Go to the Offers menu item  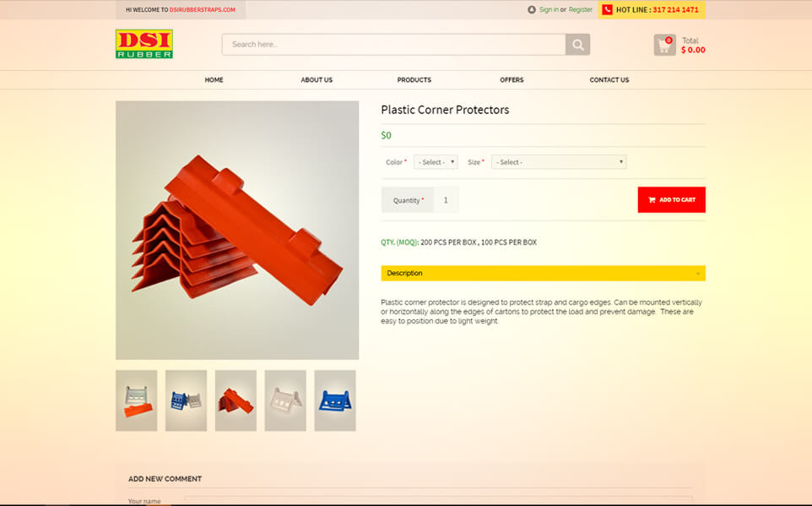point(512,80)
